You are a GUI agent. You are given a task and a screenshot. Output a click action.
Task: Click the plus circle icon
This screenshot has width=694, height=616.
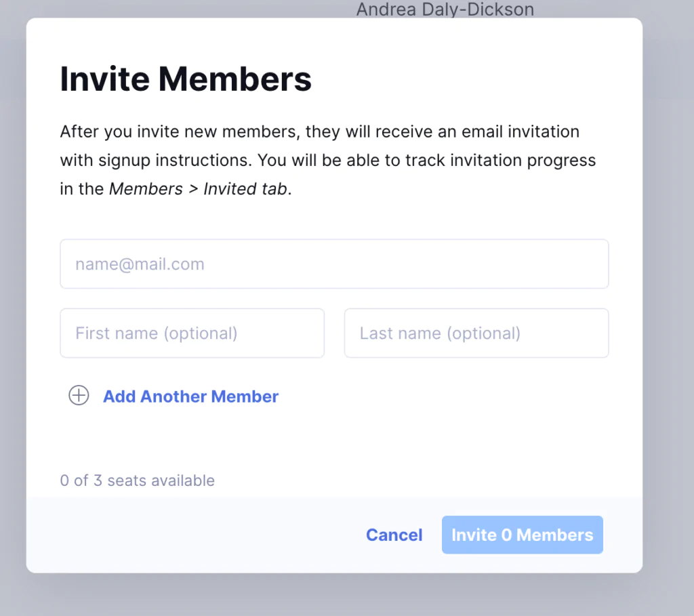(x=79, y=396)
